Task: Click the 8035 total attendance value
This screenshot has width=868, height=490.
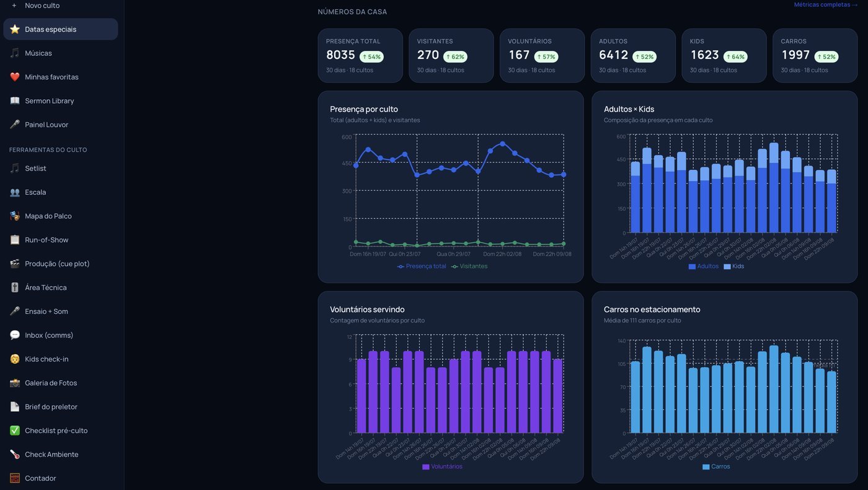Action: pyautogui.click(x=340, y=55)
